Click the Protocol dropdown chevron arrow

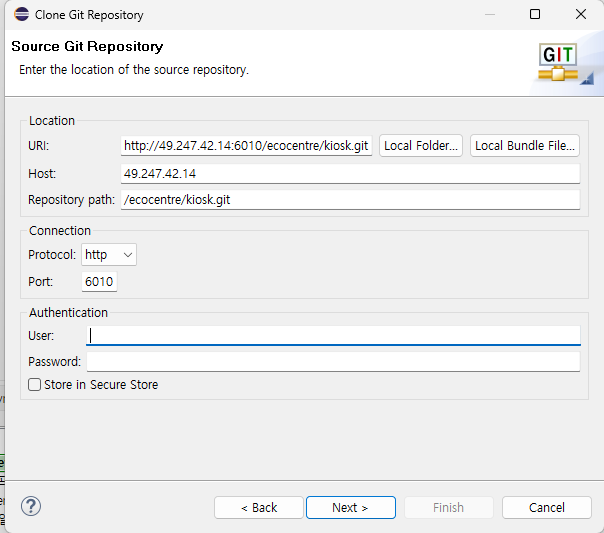click(x=128, y=255)
